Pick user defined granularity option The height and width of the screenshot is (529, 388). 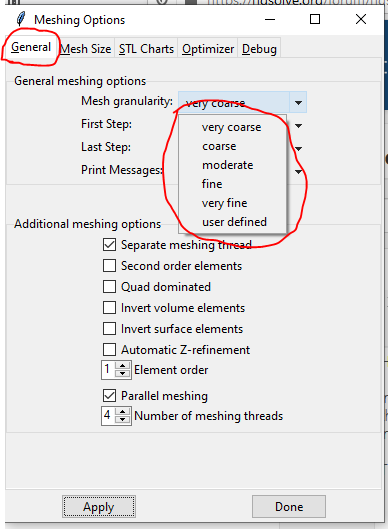tap(234, 222)
